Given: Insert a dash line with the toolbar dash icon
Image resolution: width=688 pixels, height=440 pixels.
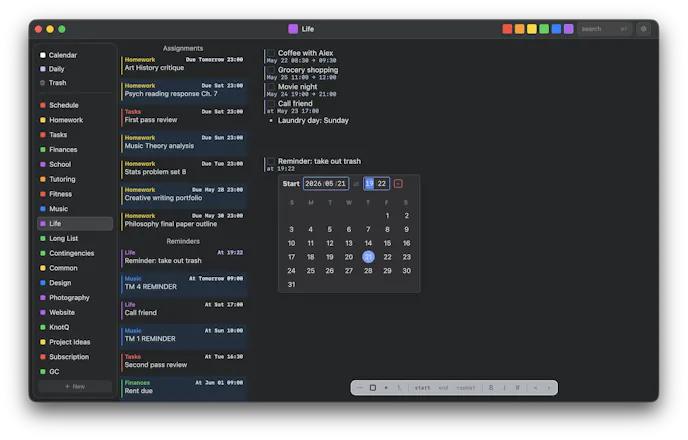Looking at the screenshot, I should 359,388.
